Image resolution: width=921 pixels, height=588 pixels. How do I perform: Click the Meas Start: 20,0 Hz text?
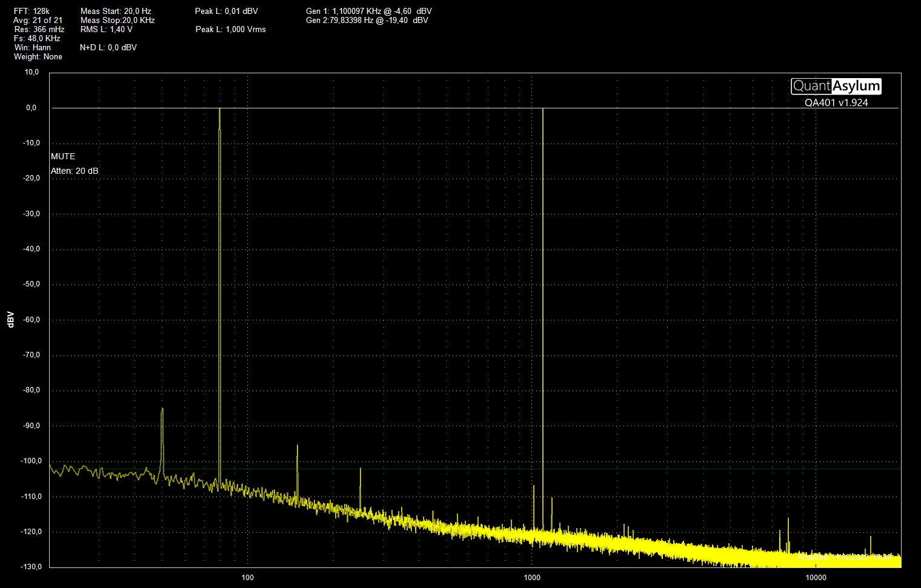pos(116,11)
